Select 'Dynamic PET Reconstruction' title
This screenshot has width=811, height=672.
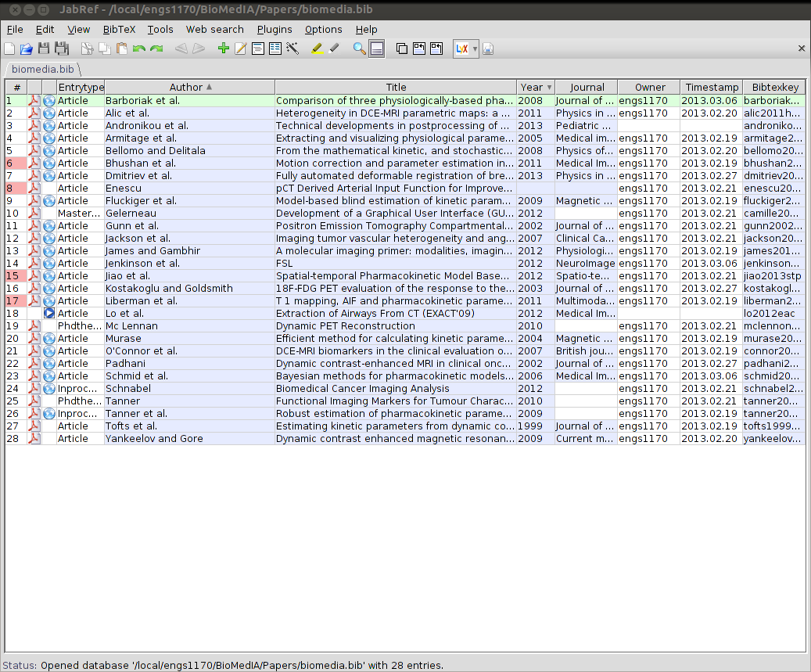pyautogui.click(x=396, y=325)
